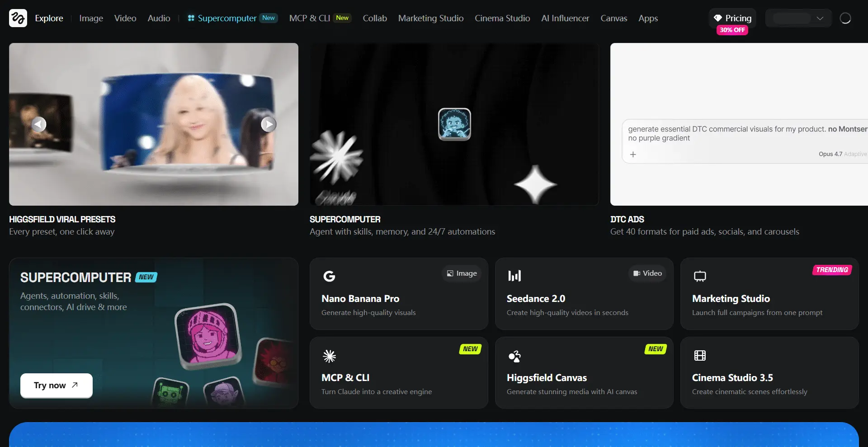The height and width of the screenshot is (447, 868).
Task: Click the bars icon on Seedance 2.0 card
Action: [514, 276]
